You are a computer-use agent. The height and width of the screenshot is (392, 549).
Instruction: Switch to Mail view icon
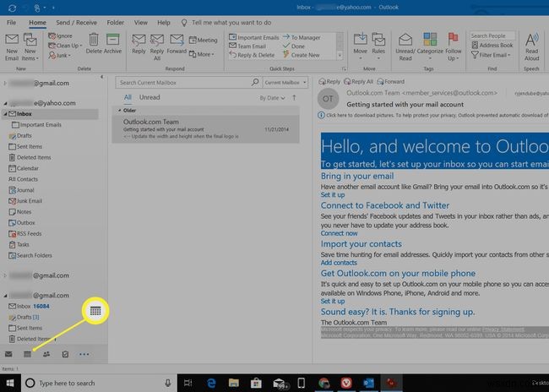(x=8, y=354)
